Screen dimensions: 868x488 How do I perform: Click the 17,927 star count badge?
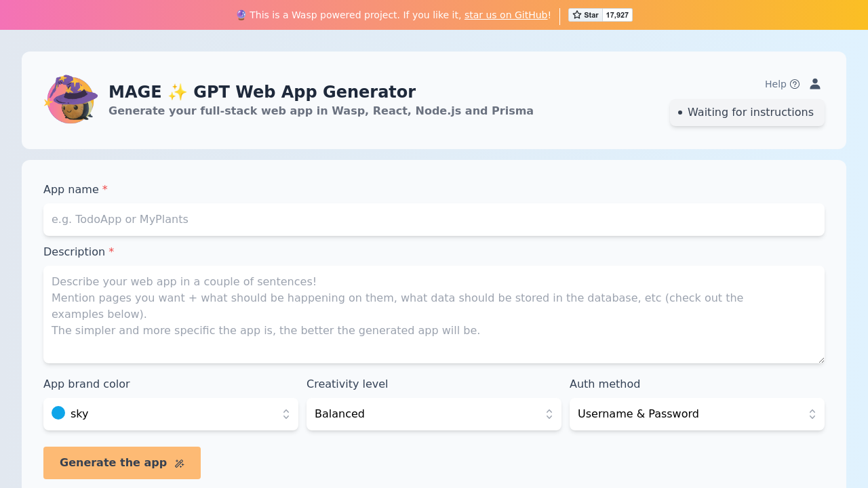616,14
